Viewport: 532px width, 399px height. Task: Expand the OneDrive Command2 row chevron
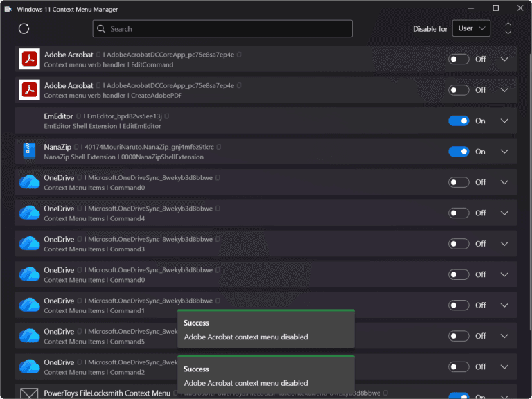pos(504,366)
